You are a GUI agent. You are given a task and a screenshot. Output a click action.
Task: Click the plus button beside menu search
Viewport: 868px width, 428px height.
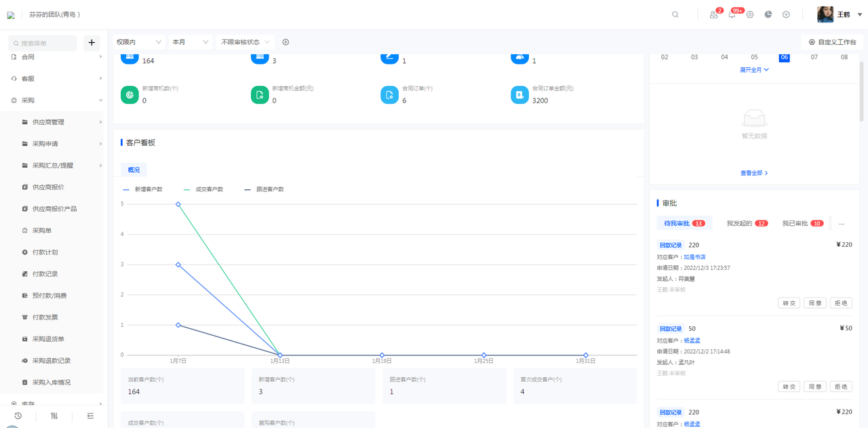92,43
